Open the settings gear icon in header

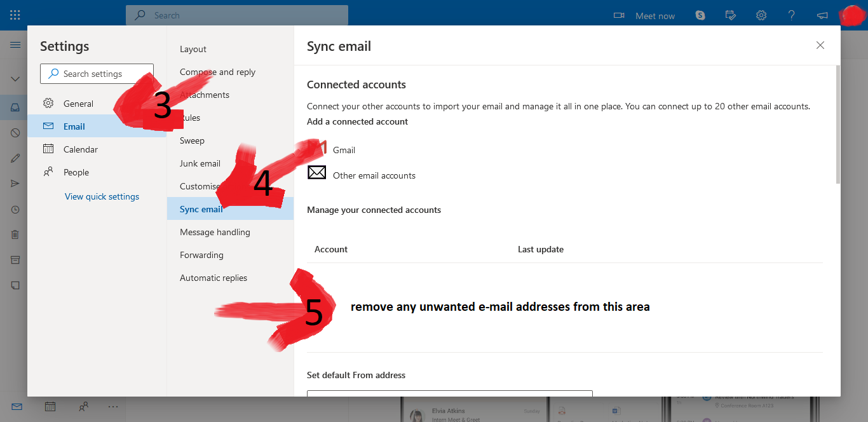coord(761,15)
